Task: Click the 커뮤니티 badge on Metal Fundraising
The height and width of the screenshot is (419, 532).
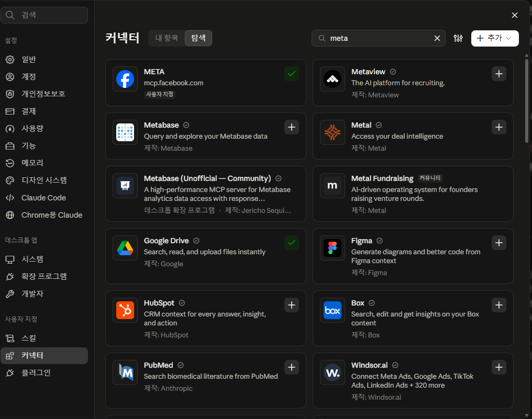Action: (x=430, y=178)
